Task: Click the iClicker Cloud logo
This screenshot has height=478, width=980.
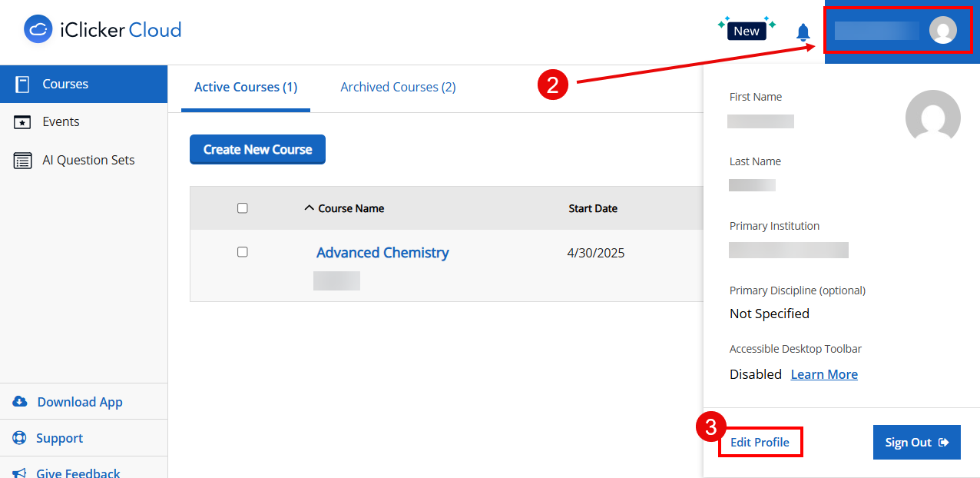Action: point(101,29)
